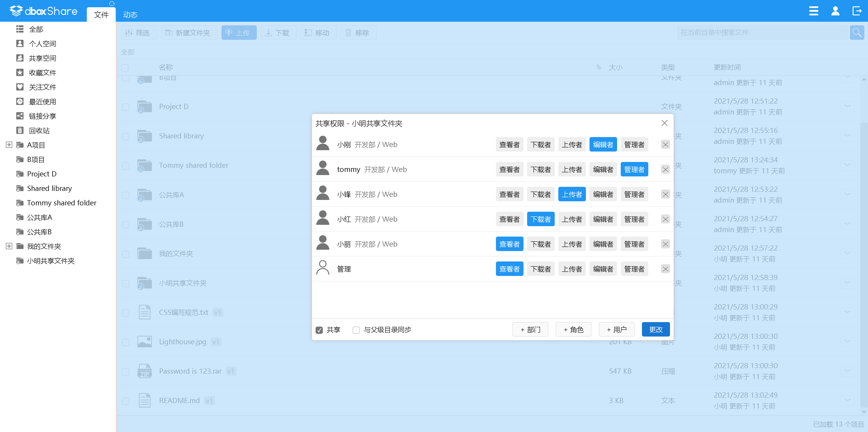Viewport: 868px width, 432px height.
Task: Set tommy permission to 编辑者
Action: click(x=603, y=170)
